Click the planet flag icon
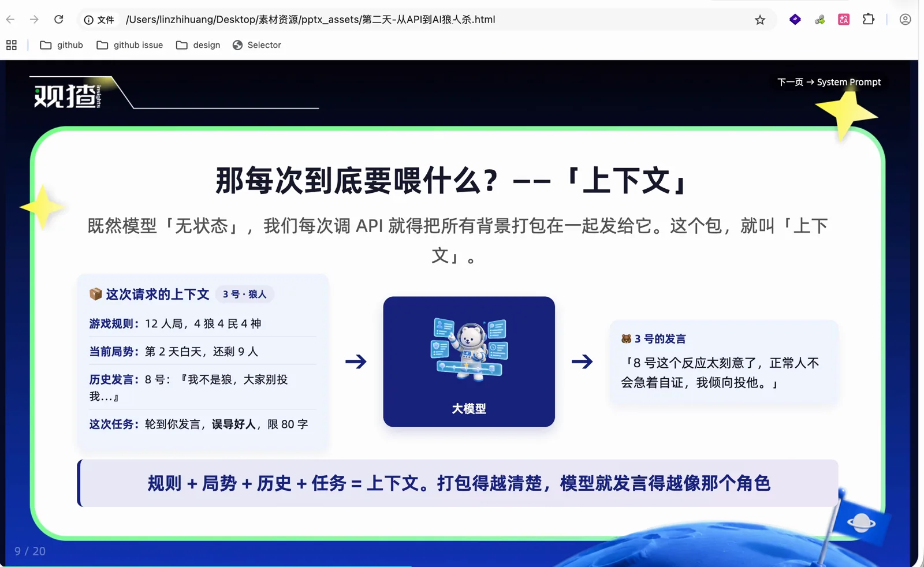Screen dimensions: 924x567 click(x=860, y=523)
